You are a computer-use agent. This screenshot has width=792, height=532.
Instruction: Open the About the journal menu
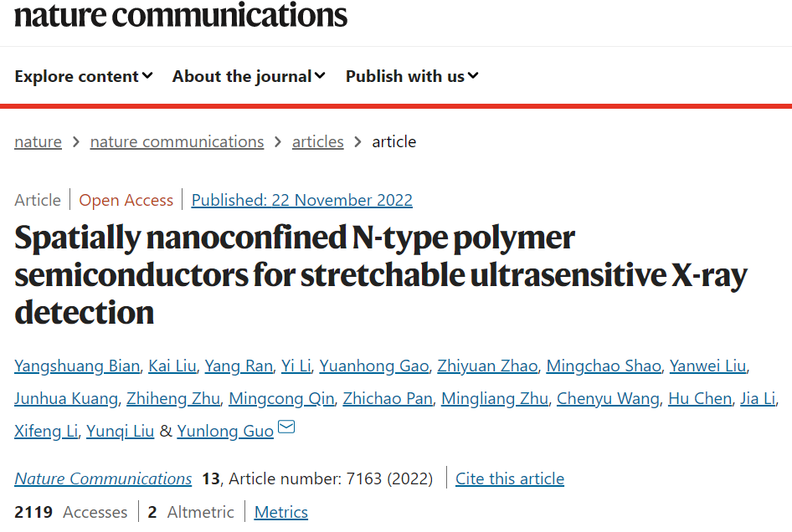point(249,76)
